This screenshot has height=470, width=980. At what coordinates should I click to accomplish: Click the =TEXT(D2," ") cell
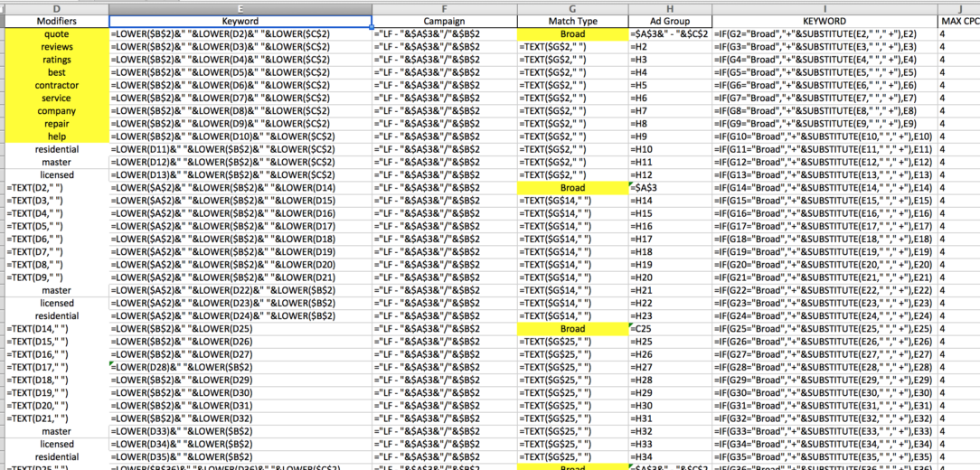(x=57, y=188)
